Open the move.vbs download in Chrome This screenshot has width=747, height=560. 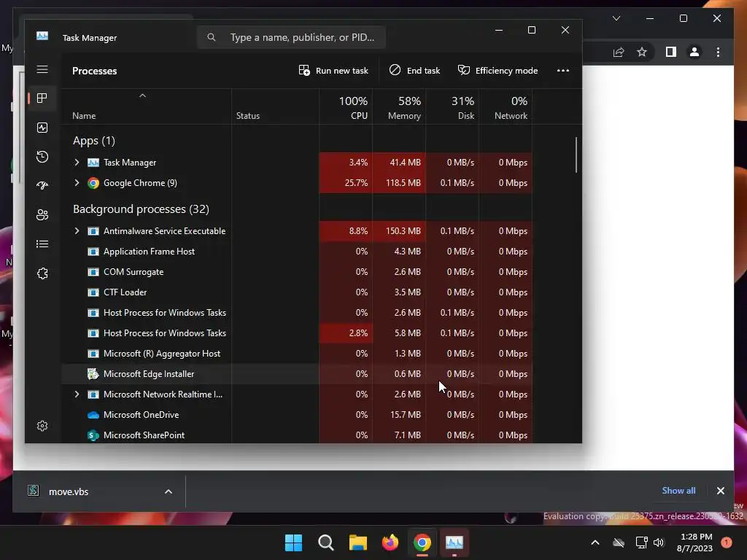click(x=69, y=491)
